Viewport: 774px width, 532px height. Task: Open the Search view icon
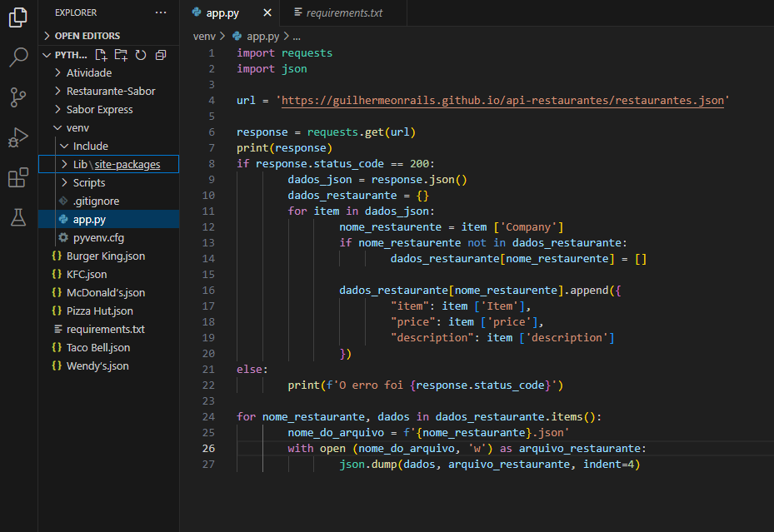point(18,57)
